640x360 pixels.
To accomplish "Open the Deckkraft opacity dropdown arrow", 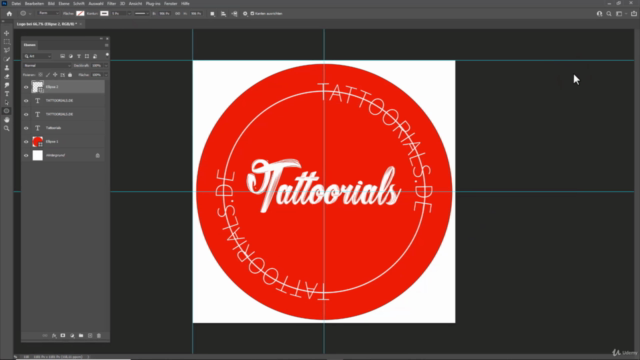I will point(106,65).
